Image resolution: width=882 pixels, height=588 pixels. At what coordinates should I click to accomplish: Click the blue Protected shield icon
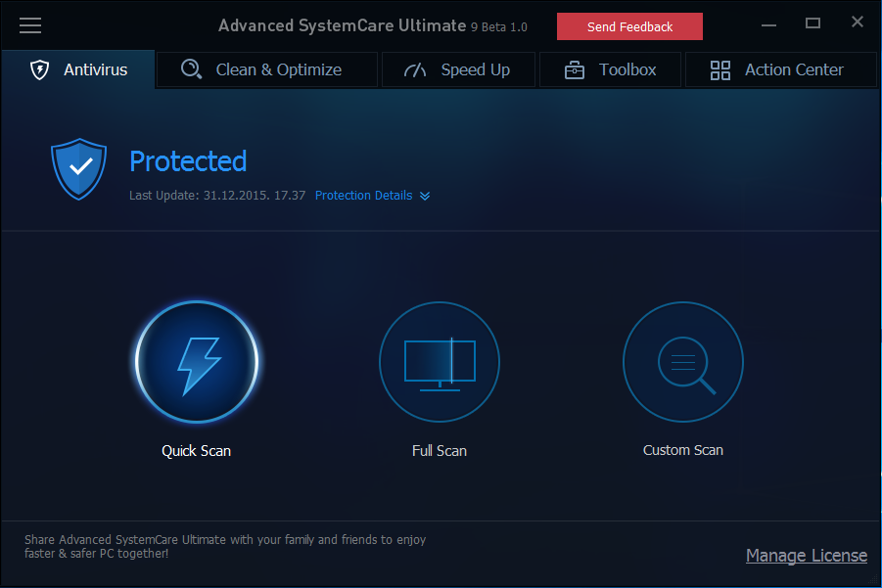tap(78, 169)
